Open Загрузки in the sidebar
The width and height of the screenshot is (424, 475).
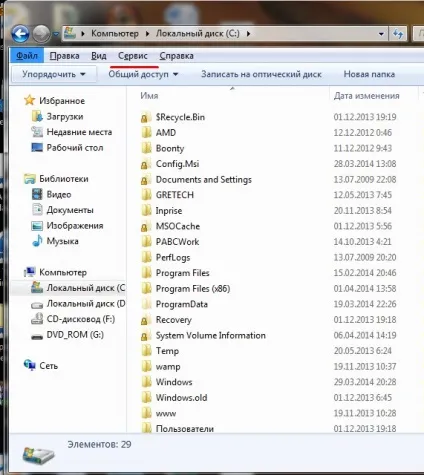[x=65, y=116]
